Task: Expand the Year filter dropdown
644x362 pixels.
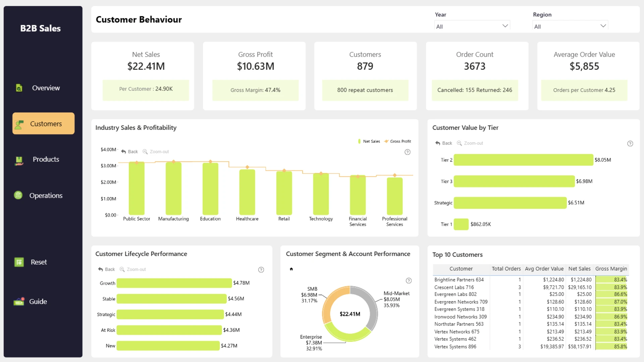Action: 472,26
